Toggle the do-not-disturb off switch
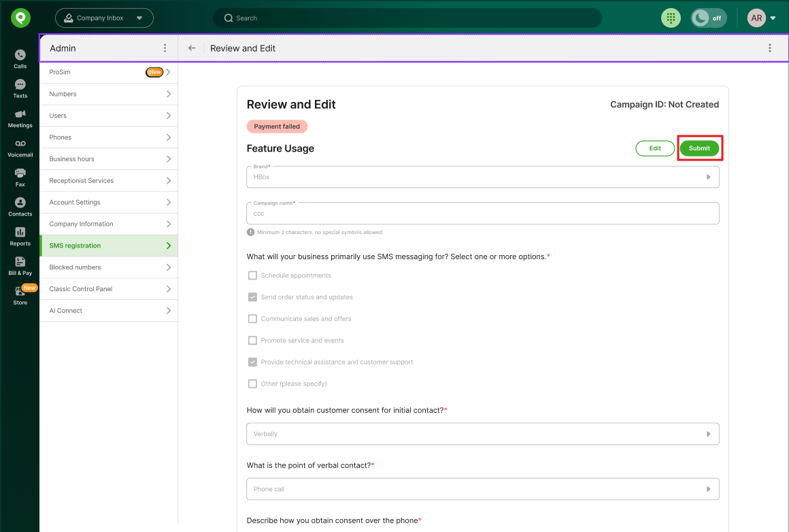Image resolution: width=789 pixels, height=532 pixels. click(708, 18)
